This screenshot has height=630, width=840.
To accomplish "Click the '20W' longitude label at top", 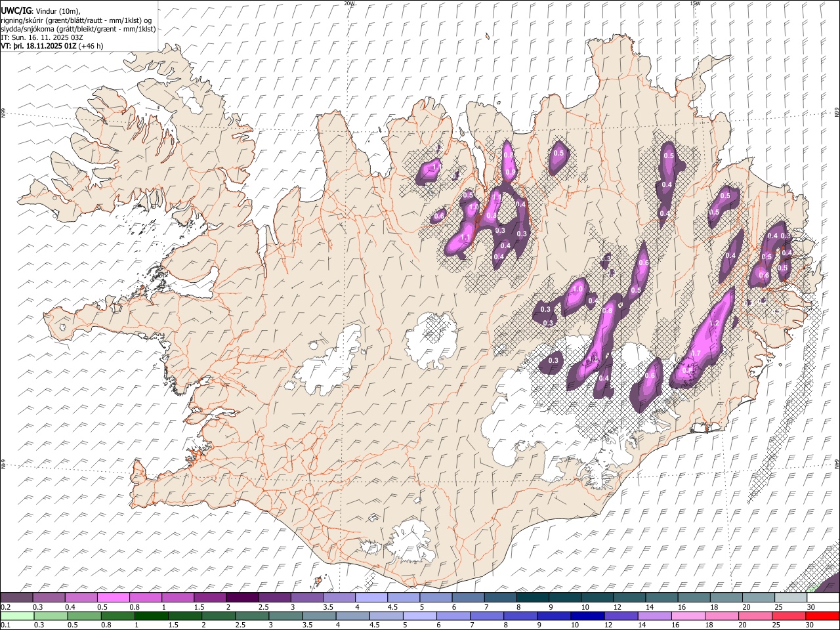I will click(349, 3).
